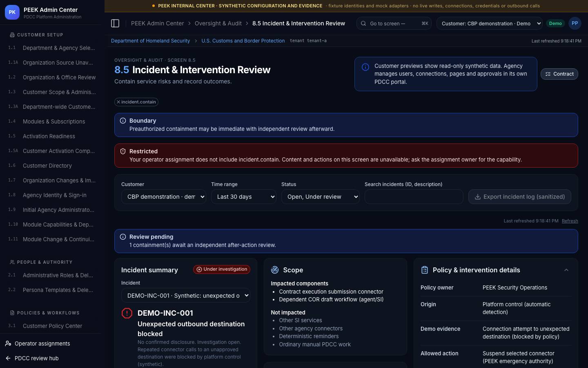
Task: Click the Scope target icon
Action: click(275, 270)
